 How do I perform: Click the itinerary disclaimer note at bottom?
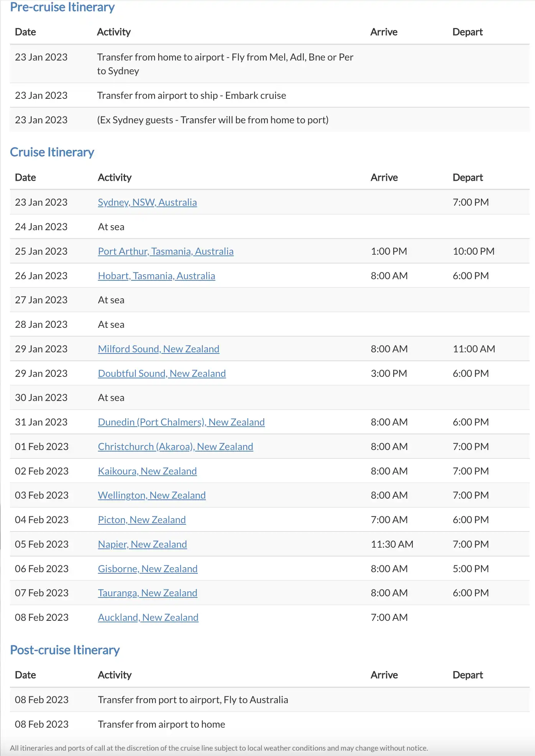[x=219, y=748]
